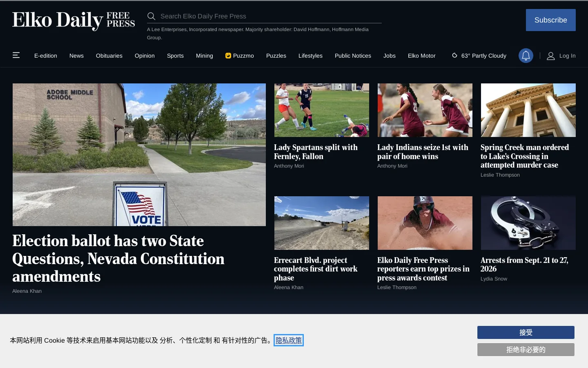This screenshot has width=588, height=368.
Task: Open the hamburger menu icon
Action: click(16, 55)
